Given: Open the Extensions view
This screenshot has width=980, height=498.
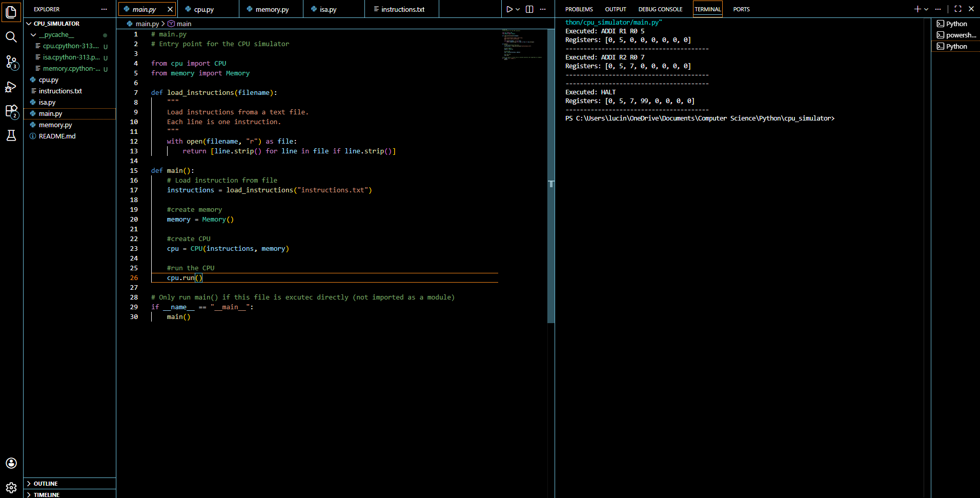Looking at the screenshot, I should pyautogui.click(x=11, y=112).
